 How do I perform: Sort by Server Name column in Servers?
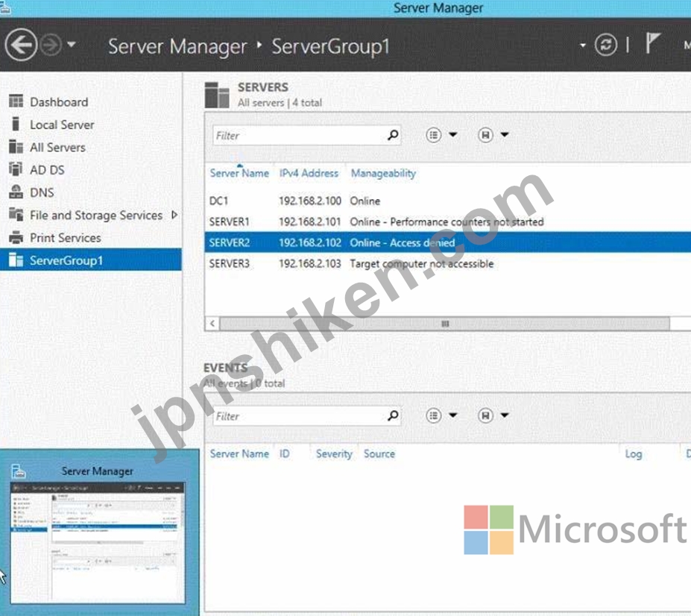click(239, 173)
